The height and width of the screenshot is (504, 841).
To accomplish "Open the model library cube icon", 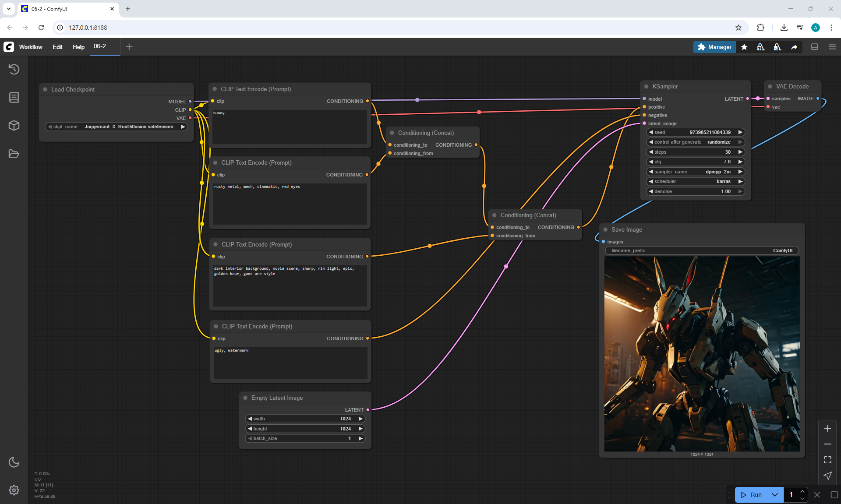I will pos(14,126).
